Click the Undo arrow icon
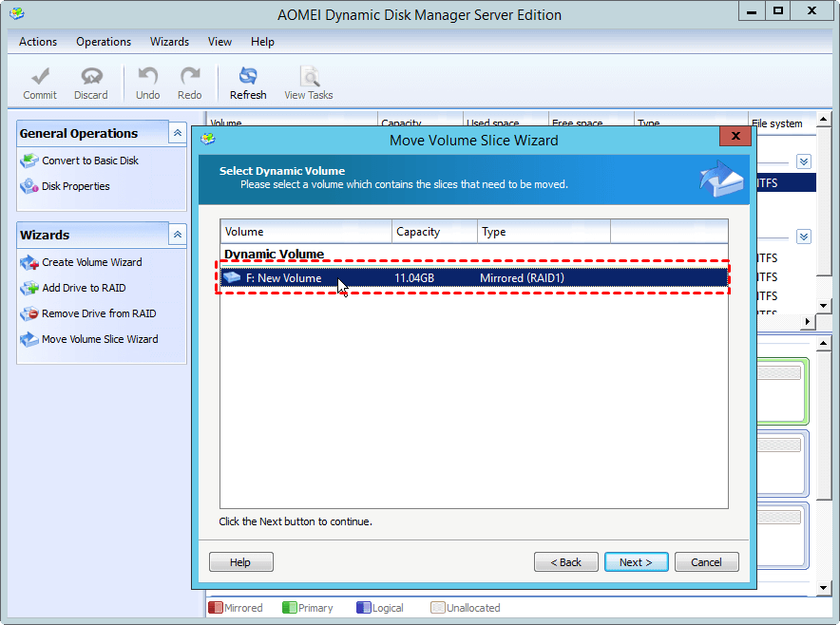Viewport: 840px width, 625px height. 148,76
